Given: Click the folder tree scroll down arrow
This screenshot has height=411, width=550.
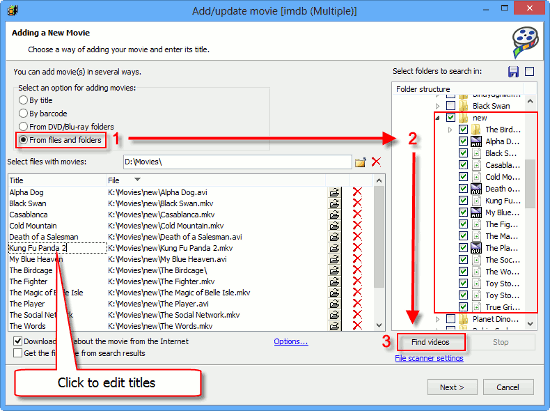Looking at the screenshot, I should [530, 323].
